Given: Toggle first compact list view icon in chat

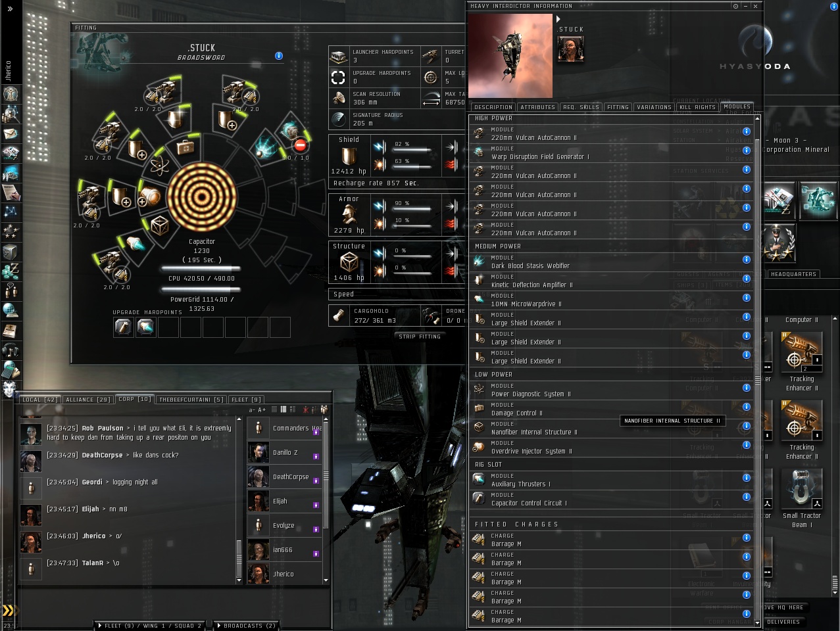Looking at the screenshot, I should (x=274, y=409).
